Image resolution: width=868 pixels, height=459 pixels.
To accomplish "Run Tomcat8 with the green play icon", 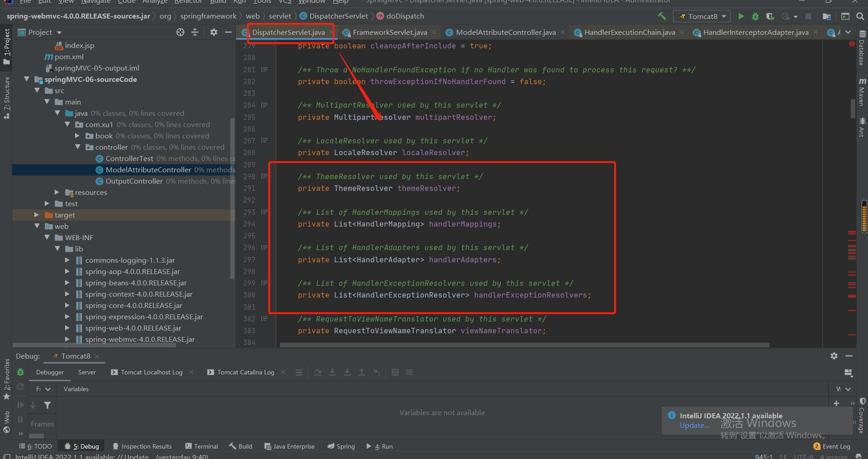I will (741, 16).
